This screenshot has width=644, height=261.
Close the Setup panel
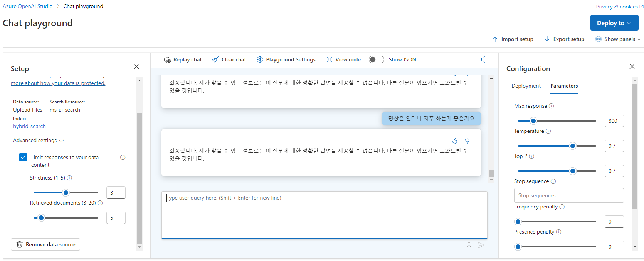pyautogui.click(x=136, y=66)
